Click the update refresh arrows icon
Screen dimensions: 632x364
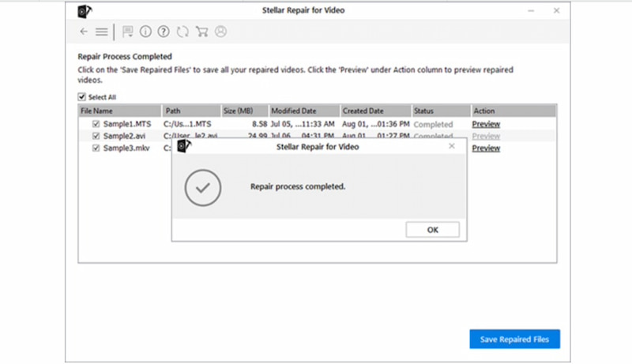(x=182, y=32)
